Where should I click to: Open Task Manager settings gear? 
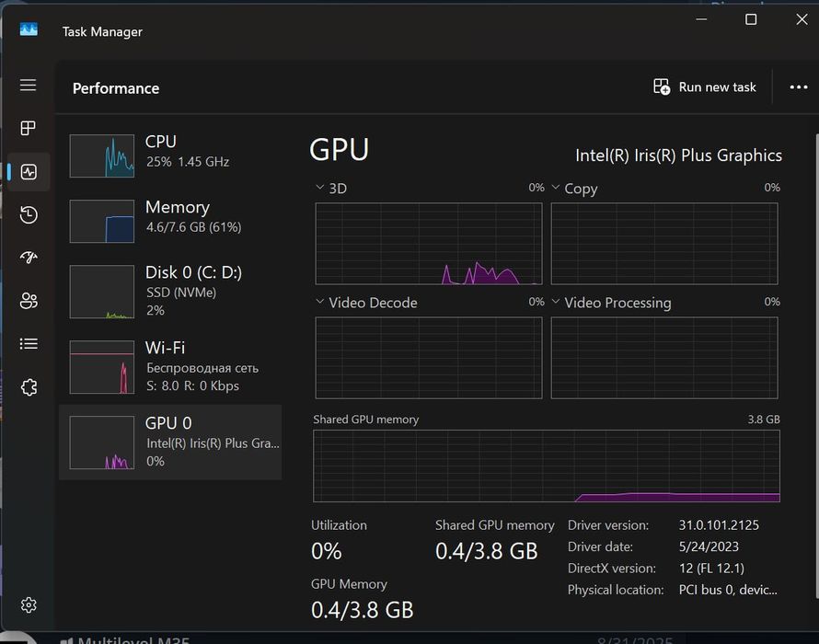point(29,604)
